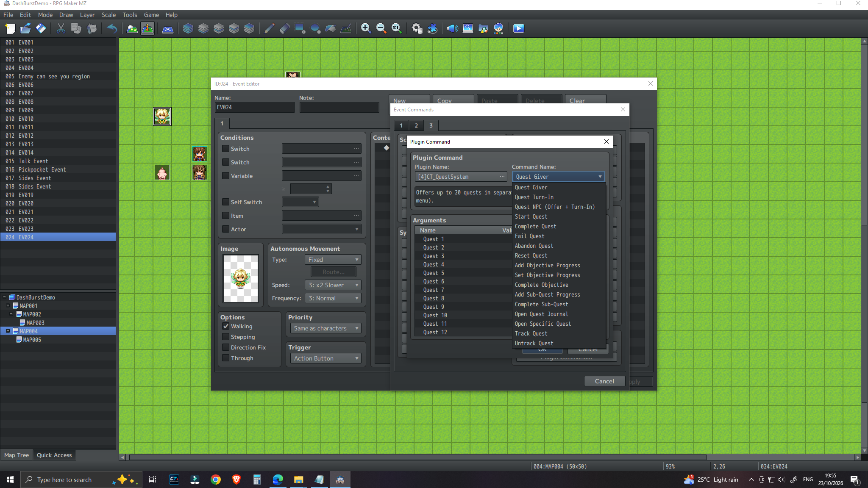Image resolution: width=868 pixels, height=488 pixels.
Task: Open the Frequency dropdown
Action: tap(333, 298)
